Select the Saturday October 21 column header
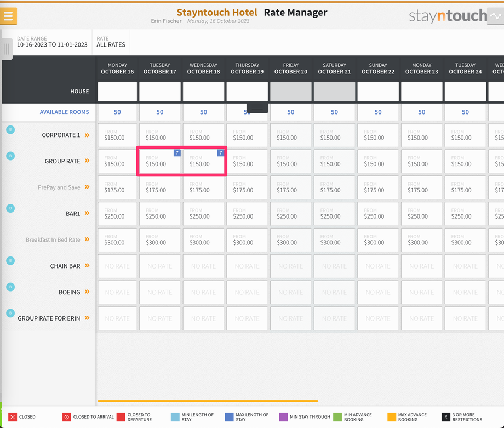Screen dimensions: 504x428 point(334,69)
